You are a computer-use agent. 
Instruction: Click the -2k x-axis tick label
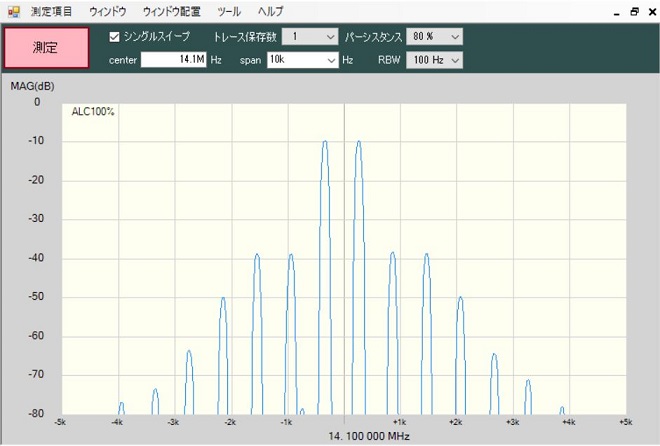pos(230,422)
